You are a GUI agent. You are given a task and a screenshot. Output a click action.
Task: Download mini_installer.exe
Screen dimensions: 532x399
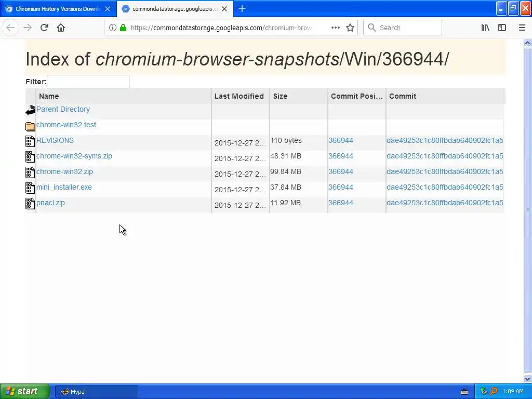64,187
